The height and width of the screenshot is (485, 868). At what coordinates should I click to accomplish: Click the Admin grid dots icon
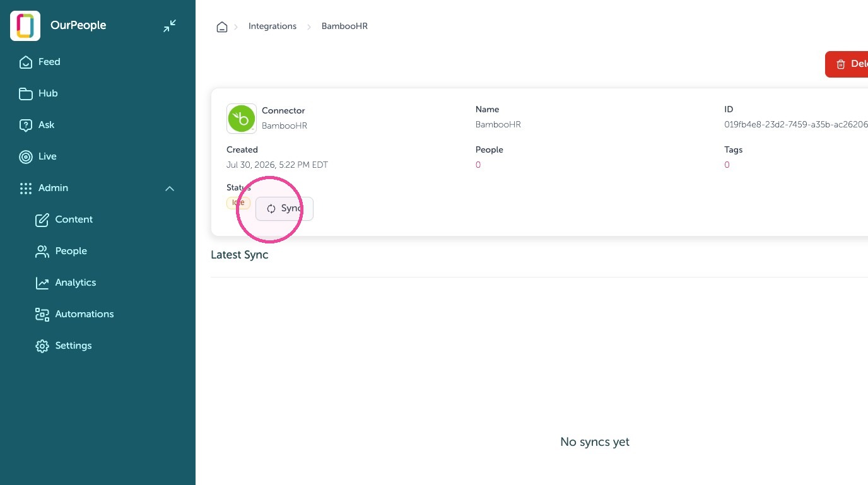pos(26,189)
